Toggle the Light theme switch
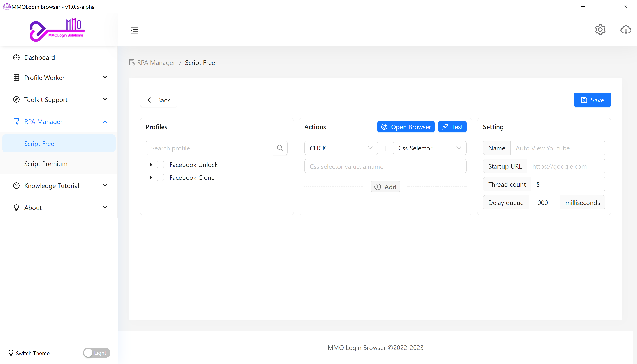This screenshot has width=637, height=364. (x=97, y=353)
